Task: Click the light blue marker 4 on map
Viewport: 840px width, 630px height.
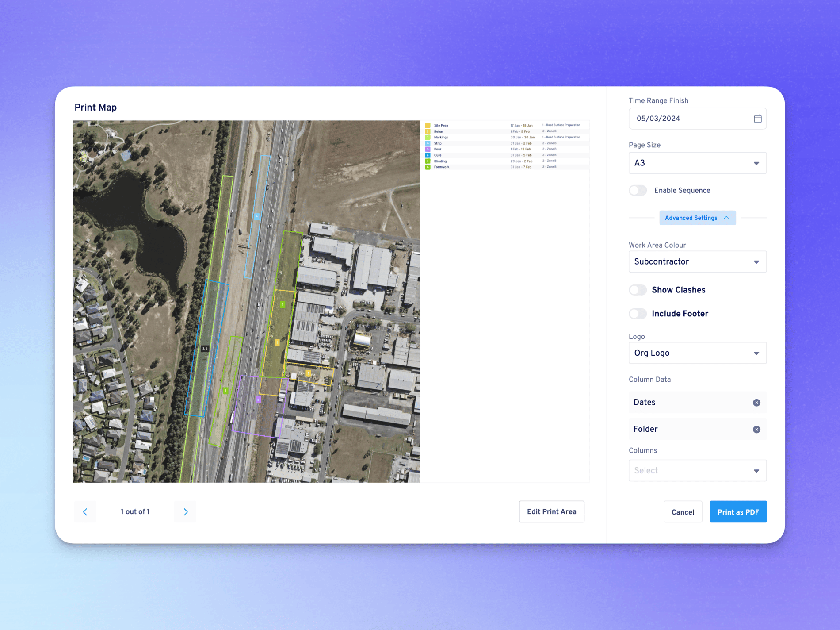Action: click(257, 216)
